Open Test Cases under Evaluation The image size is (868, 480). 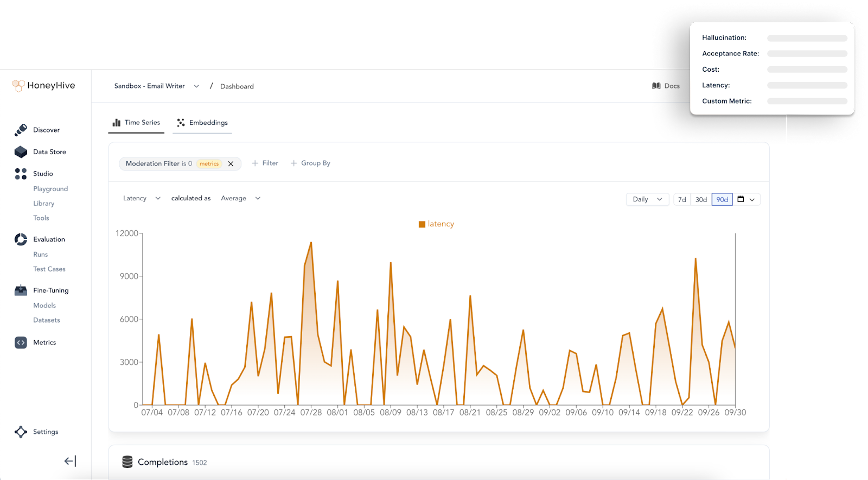(49, 269)
